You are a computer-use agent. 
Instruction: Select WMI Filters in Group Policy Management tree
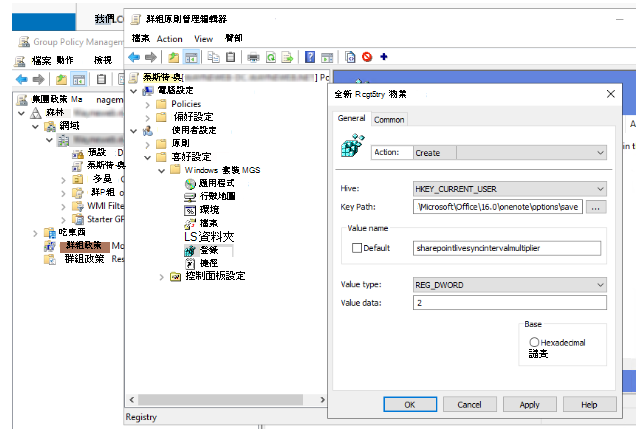tap(105, 206)
